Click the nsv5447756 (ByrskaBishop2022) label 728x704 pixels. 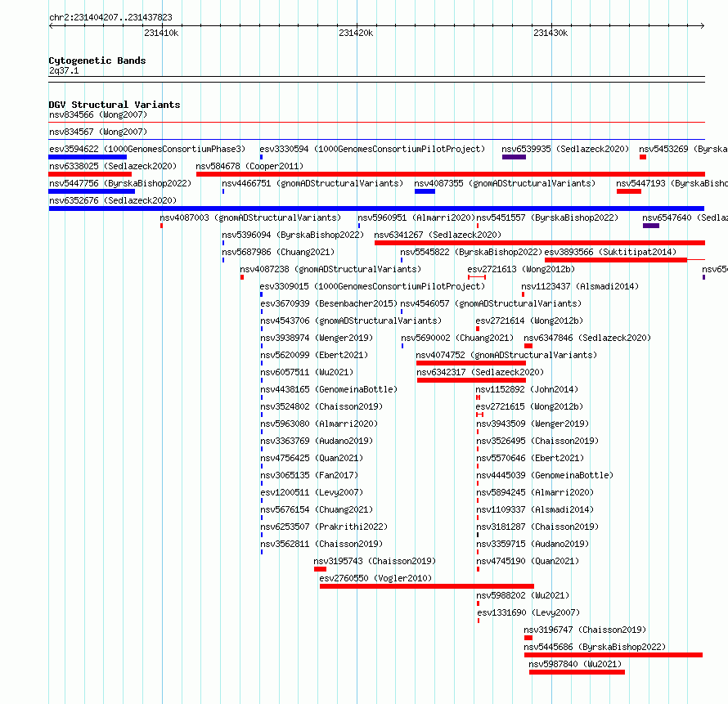(120, 183)
